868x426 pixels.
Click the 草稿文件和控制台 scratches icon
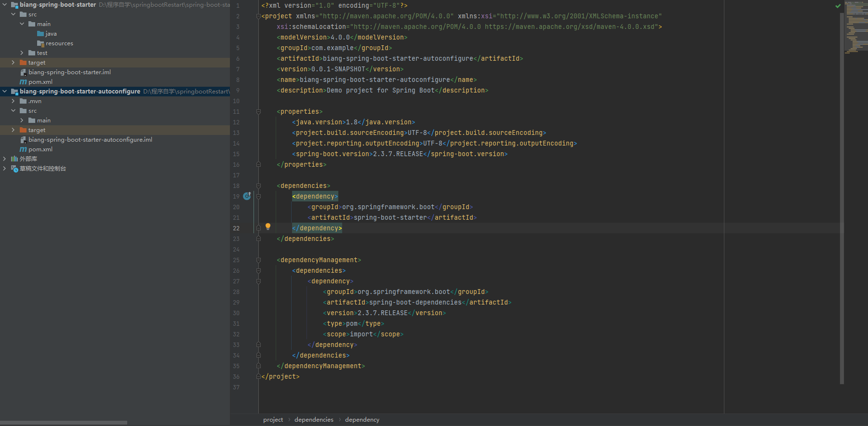(14, 169)
